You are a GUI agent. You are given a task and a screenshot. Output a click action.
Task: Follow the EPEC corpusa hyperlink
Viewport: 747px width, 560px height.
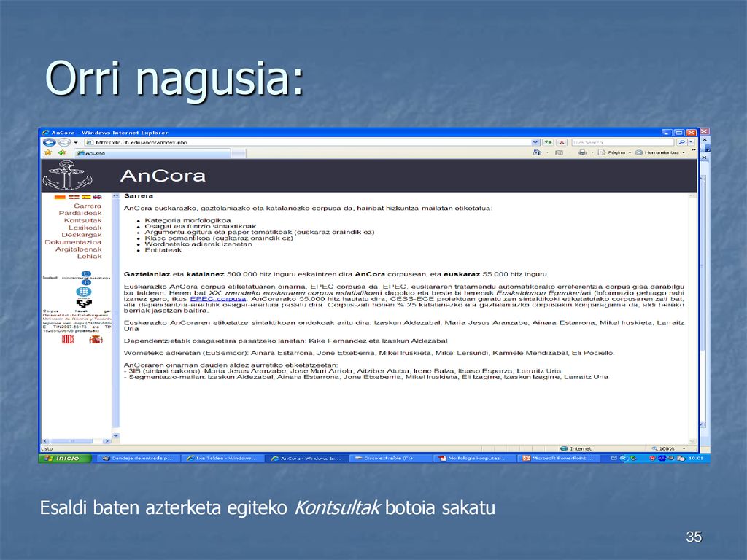click(x=218, y=298)
